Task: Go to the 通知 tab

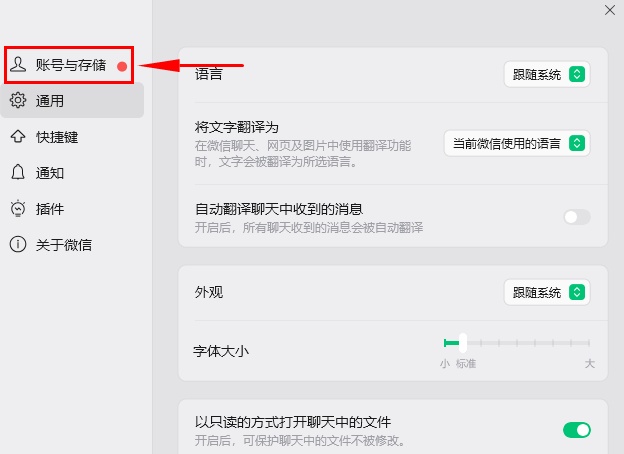Action: tap(72, 172)
